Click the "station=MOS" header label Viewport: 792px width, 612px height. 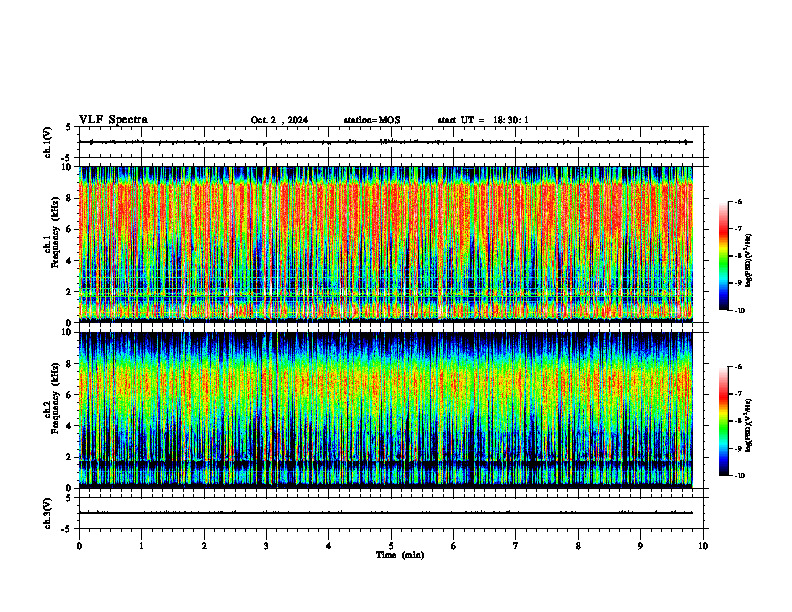point(372,120)
